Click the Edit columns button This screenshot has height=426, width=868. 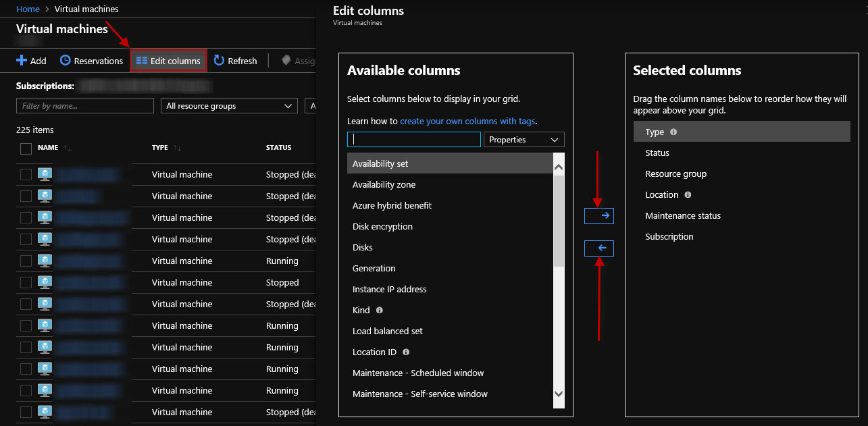[168, 61]
